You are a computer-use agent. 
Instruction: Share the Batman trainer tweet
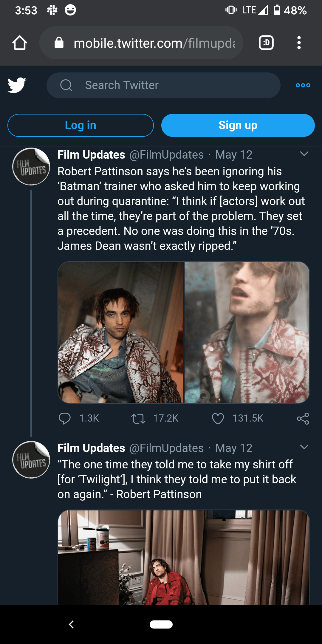pyautogui.click(x=303, y=418)
